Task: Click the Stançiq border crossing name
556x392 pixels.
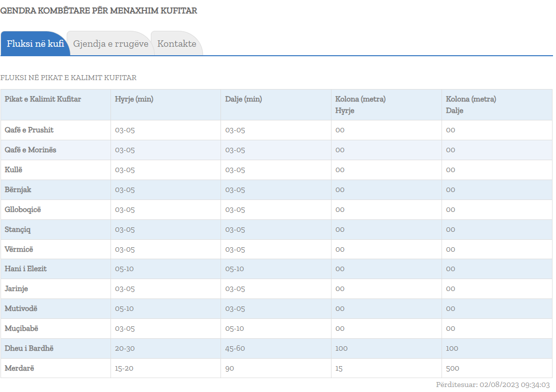Action: click(18, 229)
